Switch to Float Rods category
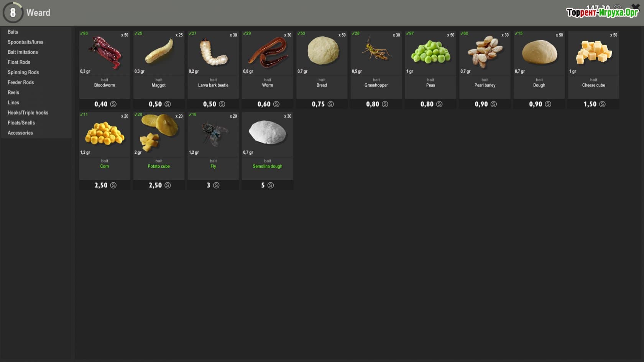This screenshot has height=362, width=644. tap(19, 62)
